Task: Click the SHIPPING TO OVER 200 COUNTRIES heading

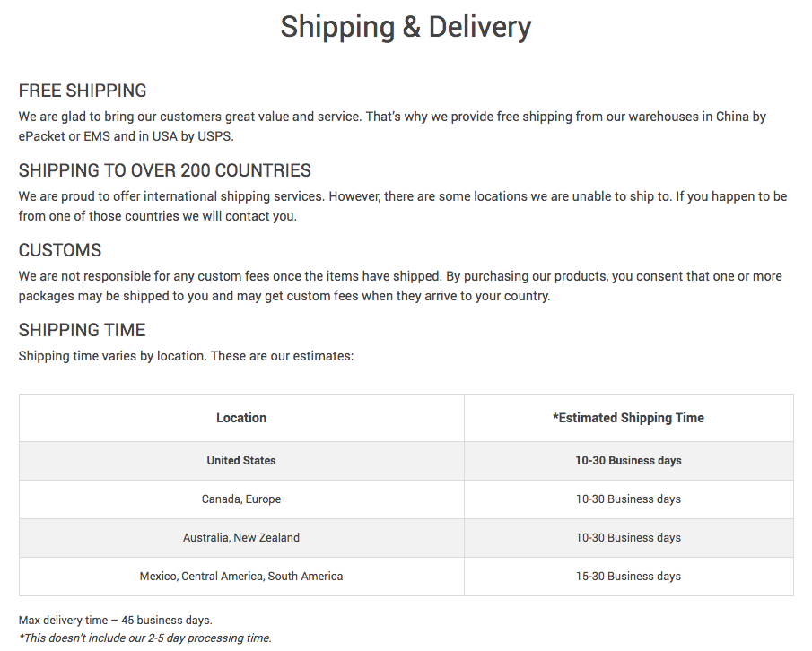Action: 165,170
